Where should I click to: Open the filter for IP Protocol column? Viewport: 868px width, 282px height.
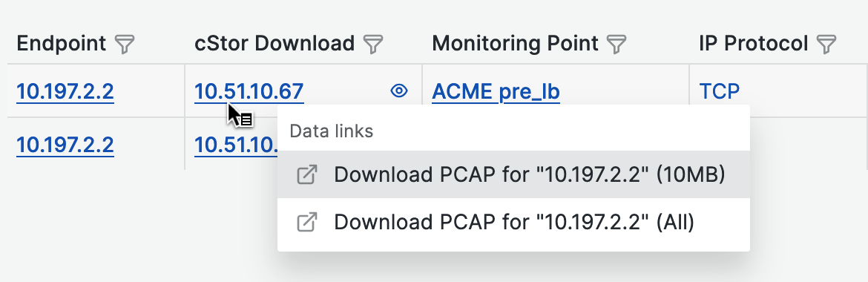(826, 44)
